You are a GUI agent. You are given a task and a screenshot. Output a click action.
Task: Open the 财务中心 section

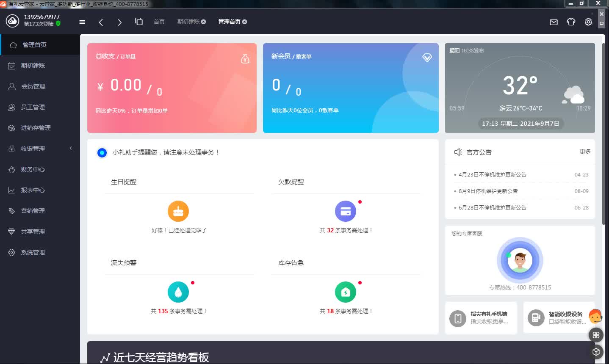click(33, 169)
